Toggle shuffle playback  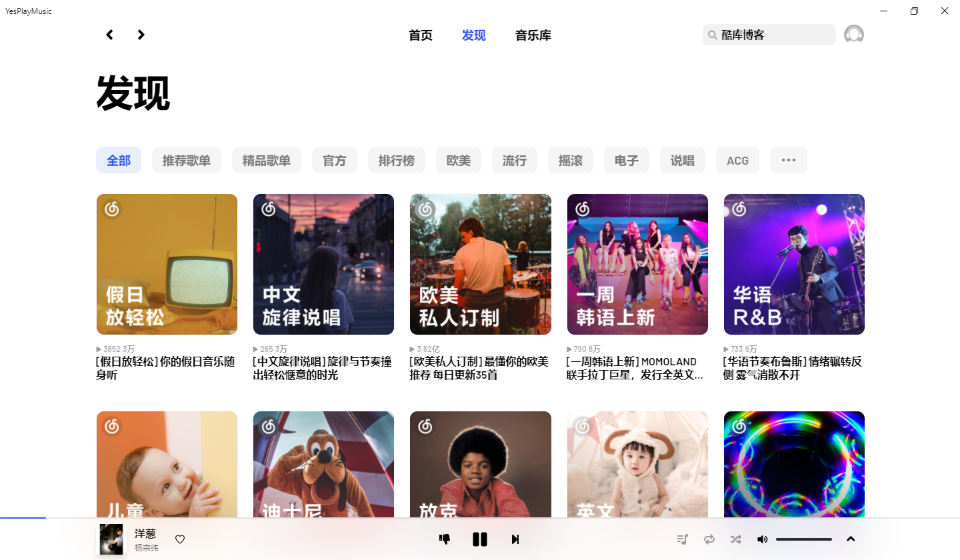(735, 539)
